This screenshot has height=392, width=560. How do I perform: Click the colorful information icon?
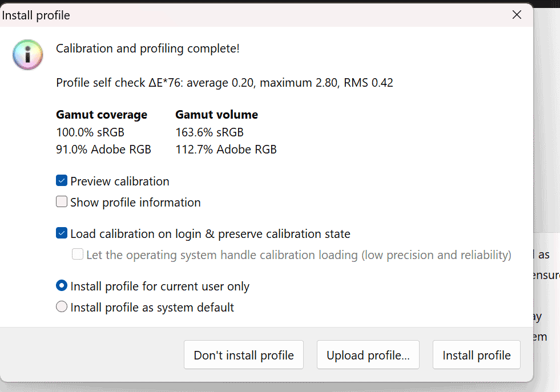[x=27, y=55]
